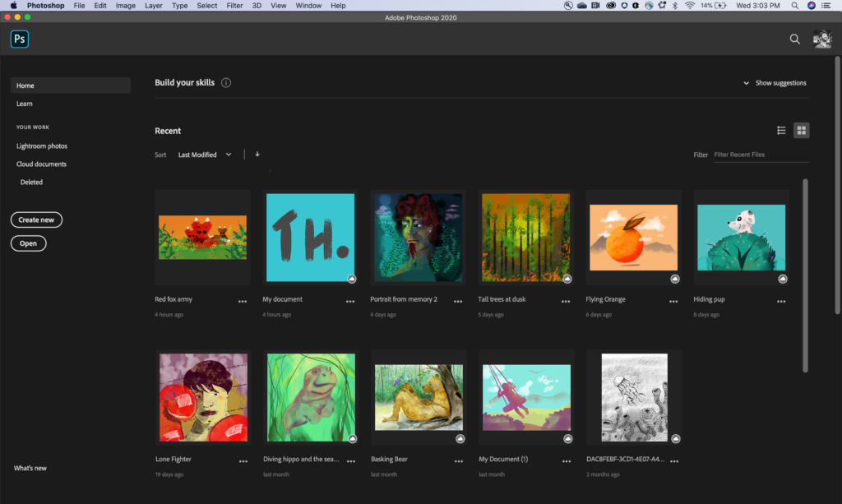Image resolution: width=842 pixels, height=504 pixels.
Task: Open the Filter menu in menu bar
Action: [234, 6]
